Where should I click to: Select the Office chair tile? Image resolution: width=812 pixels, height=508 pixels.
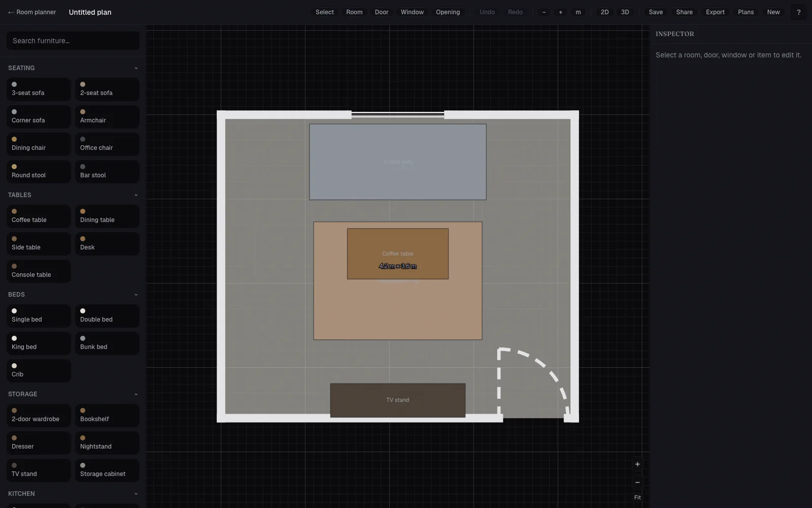tap(107, 144)
